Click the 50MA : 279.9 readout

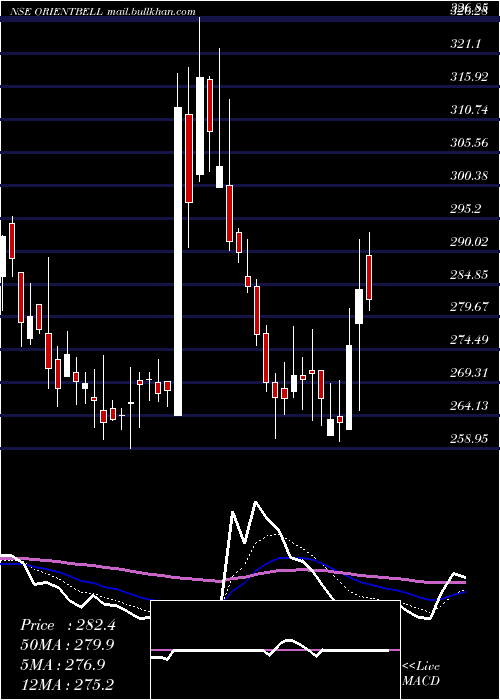(67, 645)
